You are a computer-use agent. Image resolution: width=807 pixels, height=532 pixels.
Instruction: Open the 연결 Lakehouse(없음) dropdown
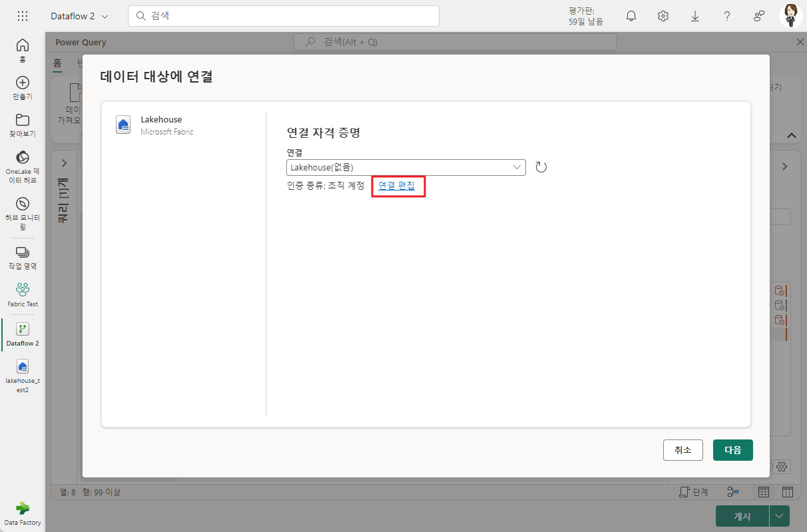(406, 167)
